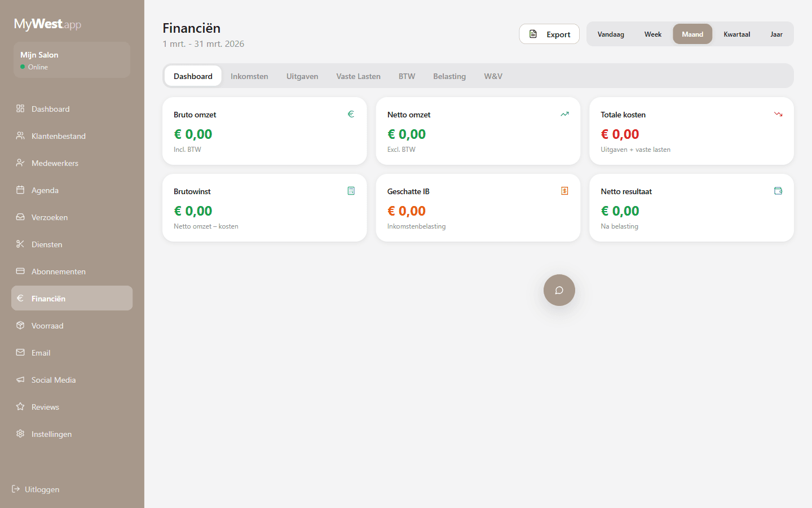
Task: Switch to the Inkomsten tab
Action: coord(249,76)
